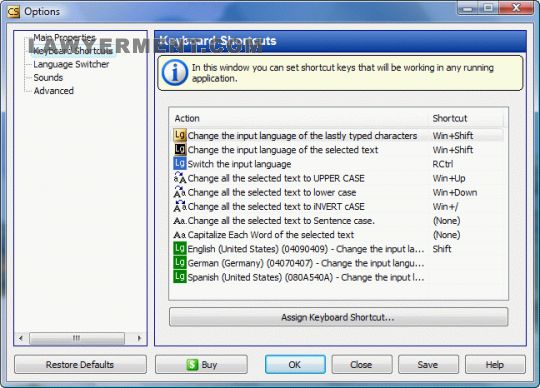Click the tree panel scrollbar right arrow
Image resolution: width=540 pixels, height=388 pixels.
[139, 338]
